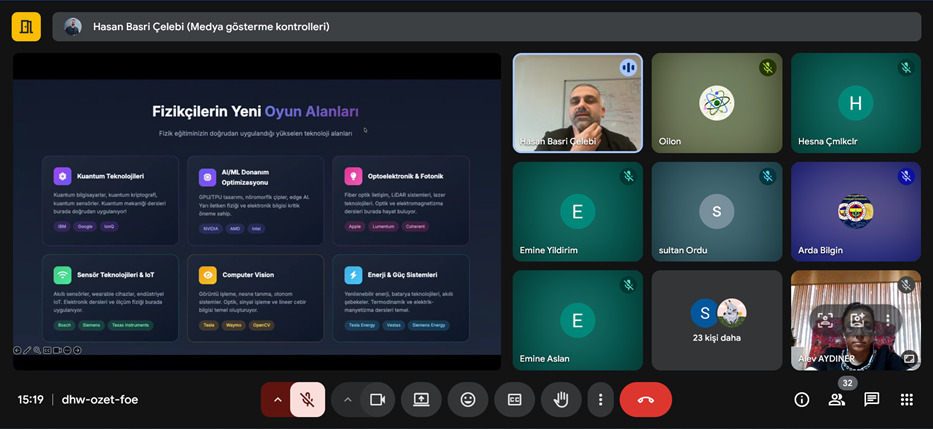Open meeting details info panel
The image size is (933, 429).
coord(801,399)
